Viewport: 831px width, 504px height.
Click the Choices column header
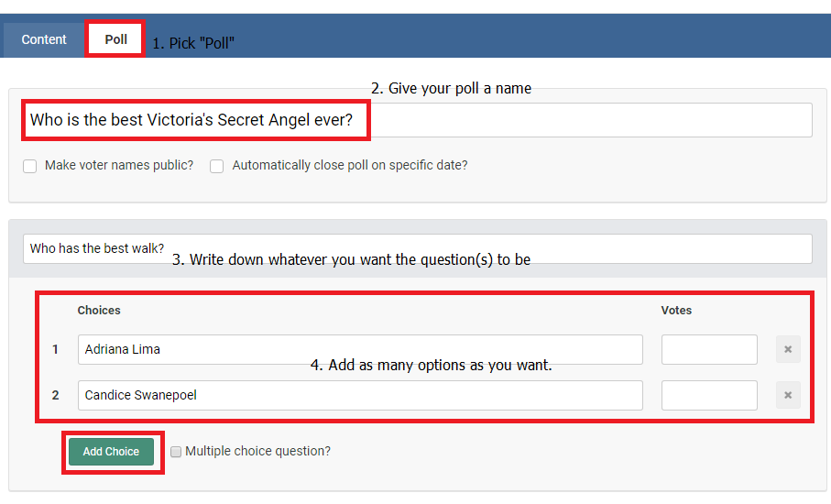click(x=99, y=311)
